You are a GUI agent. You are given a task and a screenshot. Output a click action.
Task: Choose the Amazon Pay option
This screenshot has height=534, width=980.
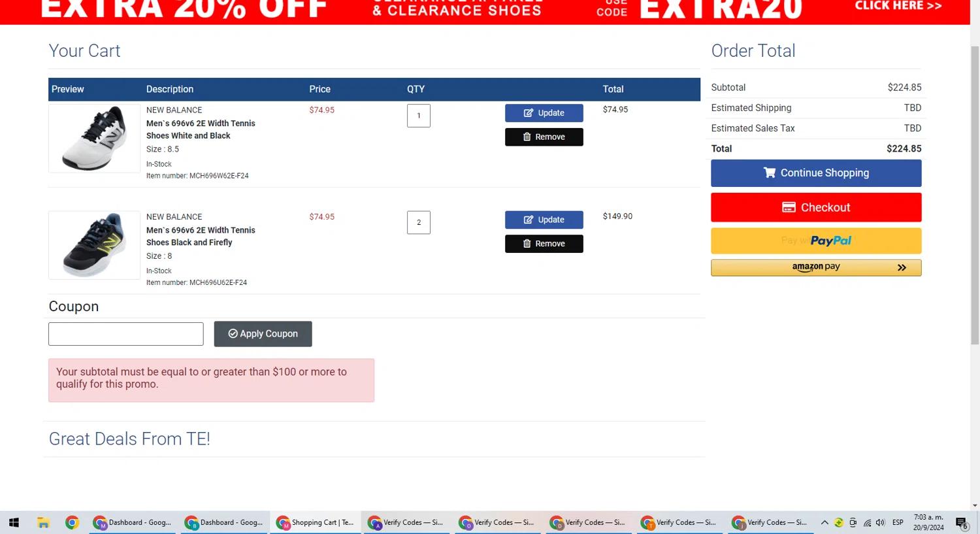816,267
